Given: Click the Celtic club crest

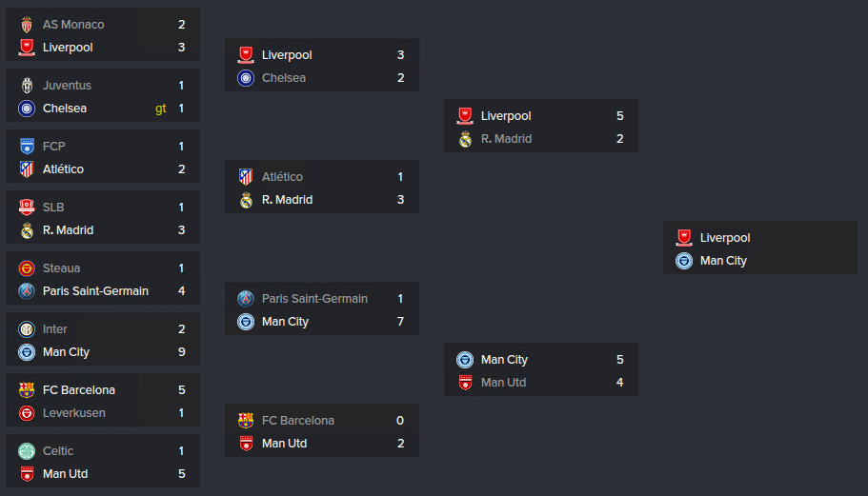Looking at the screenshot, I should (27, 451).
